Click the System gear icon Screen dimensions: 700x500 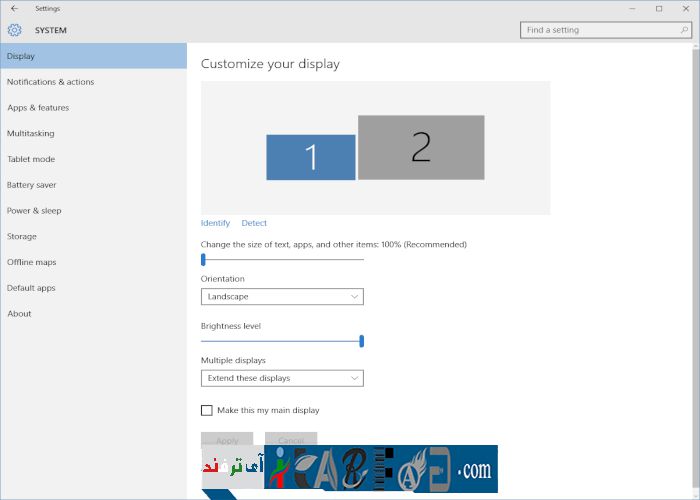[14, 30]
